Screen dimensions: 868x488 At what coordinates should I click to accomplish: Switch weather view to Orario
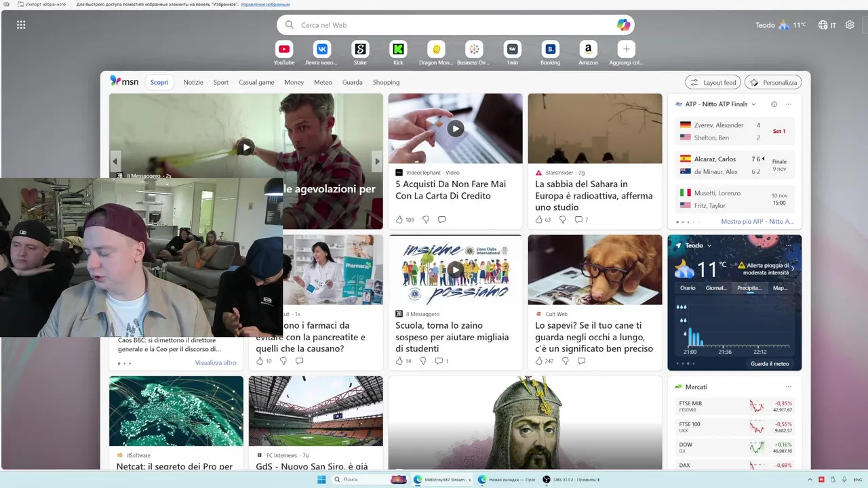click(x=688, y=288)
